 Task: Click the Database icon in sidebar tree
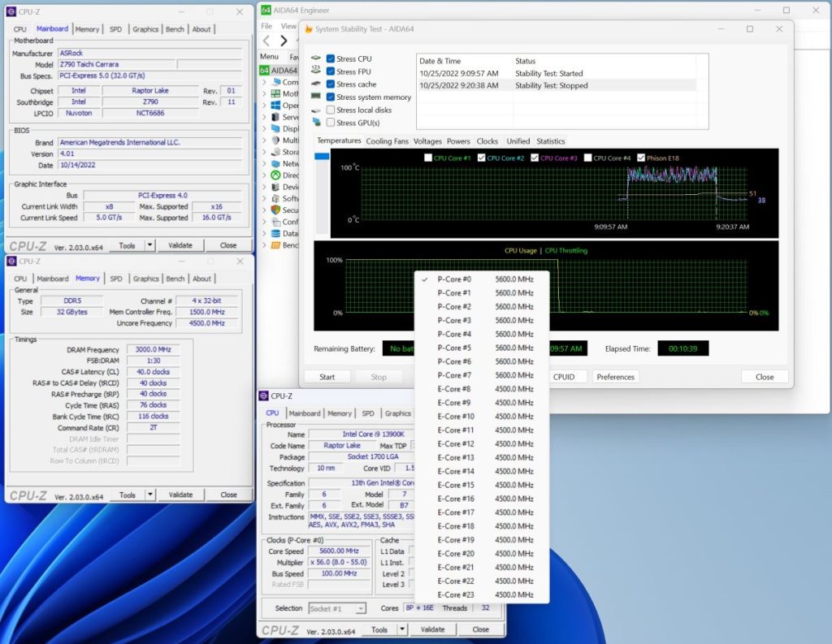(x=275, y=233)
